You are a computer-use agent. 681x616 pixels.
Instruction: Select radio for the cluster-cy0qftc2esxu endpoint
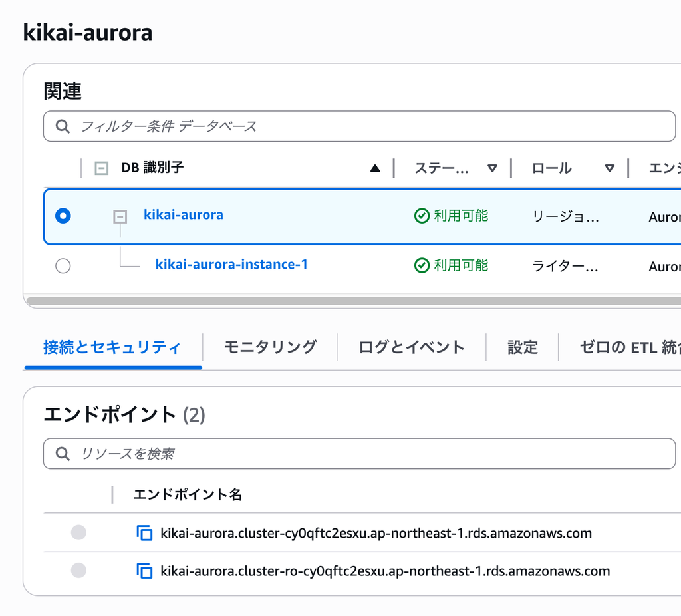click(x=78, y=532)
